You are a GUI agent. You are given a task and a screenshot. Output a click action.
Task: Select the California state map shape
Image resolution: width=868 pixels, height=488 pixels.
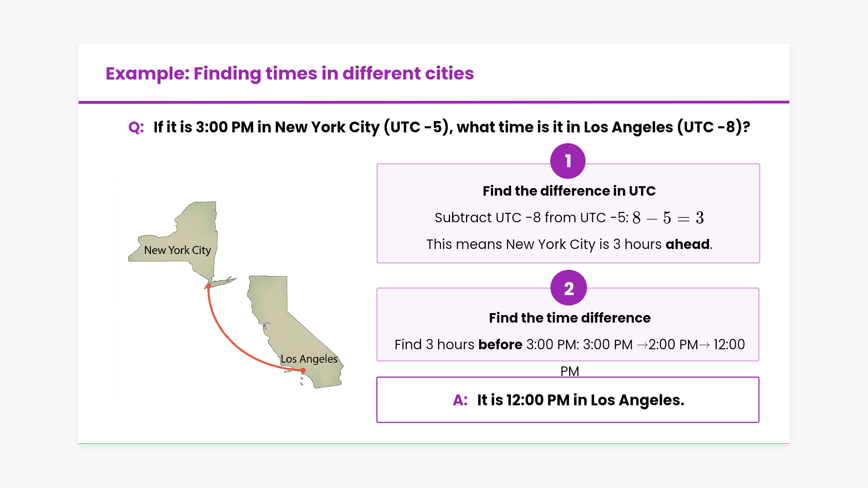point(280,316)
